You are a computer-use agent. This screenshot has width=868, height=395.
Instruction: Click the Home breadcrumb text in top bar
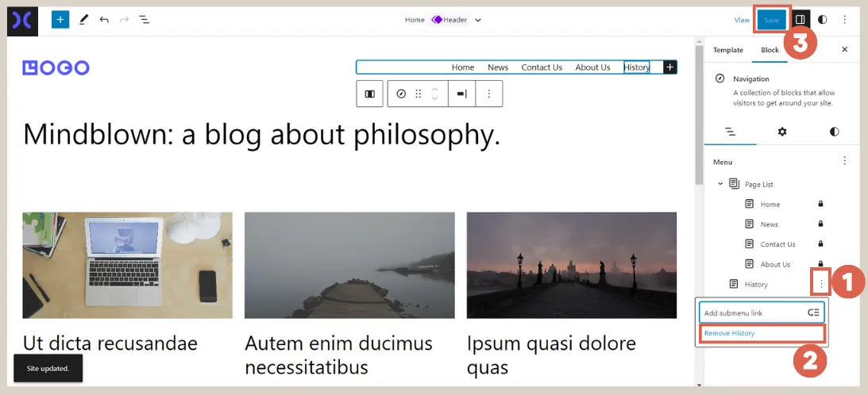coord(415,20)
